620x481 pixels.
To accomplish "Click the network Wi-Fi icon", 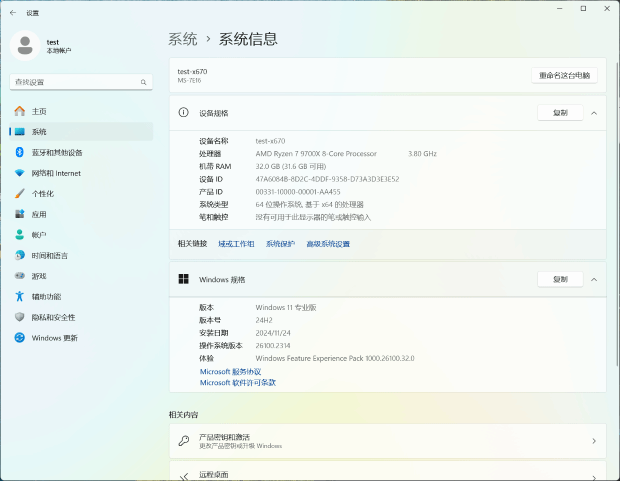I will tap(19, 173).
